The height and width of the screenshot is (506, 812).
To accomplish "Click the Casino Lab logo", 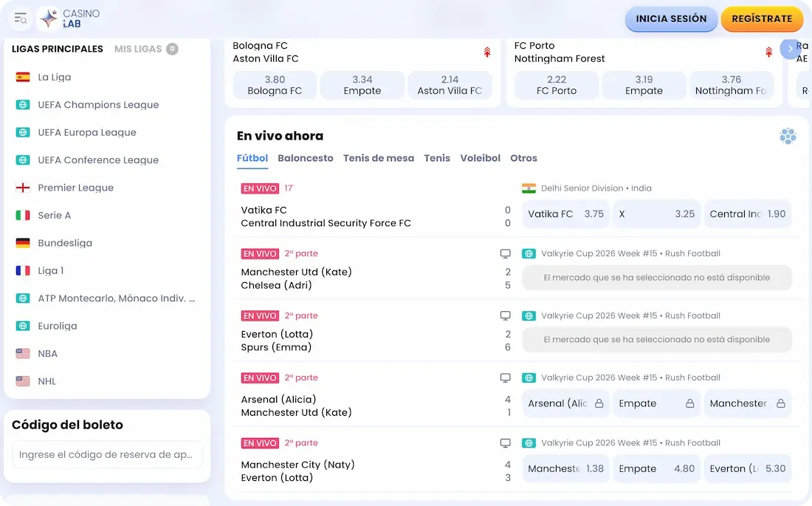I will [x=69, y=18].
